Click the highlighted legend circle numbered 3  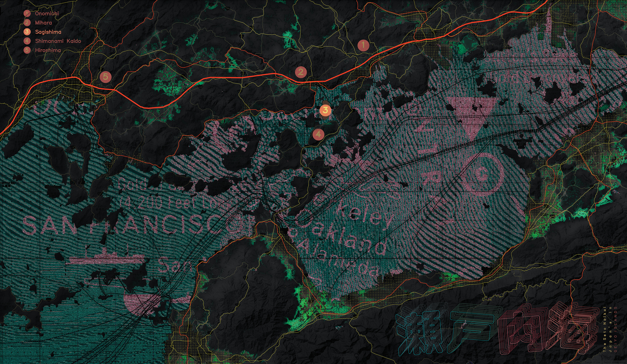click(27, 32)
